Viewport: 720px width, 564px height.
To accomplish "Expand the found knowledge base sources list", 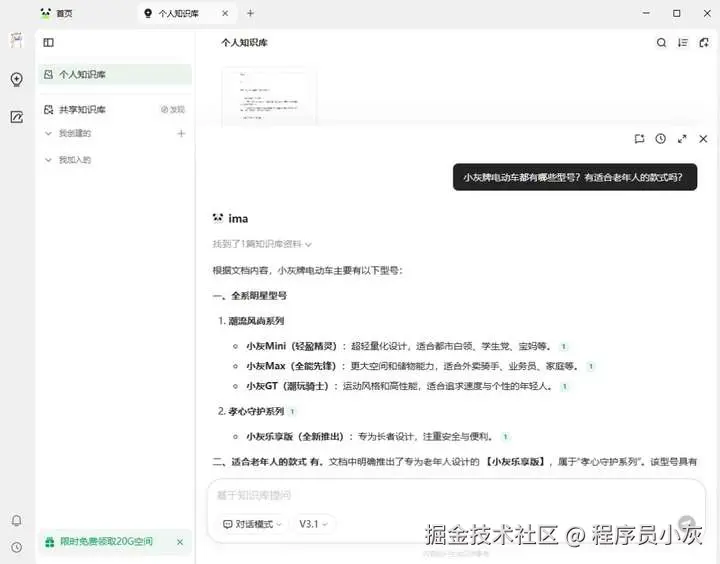I will point(262,244).
